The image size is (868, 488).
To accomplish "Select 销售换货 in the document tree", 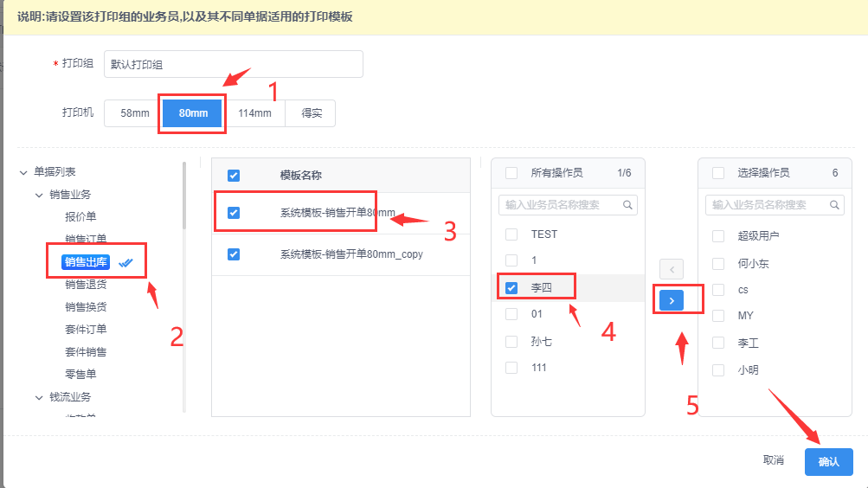I will point(86,306).
